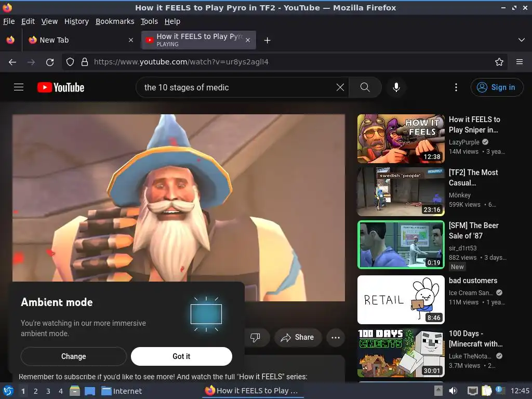Open the View menu
The height and width of the screenshot is (399, 532).
click(49, 21)
